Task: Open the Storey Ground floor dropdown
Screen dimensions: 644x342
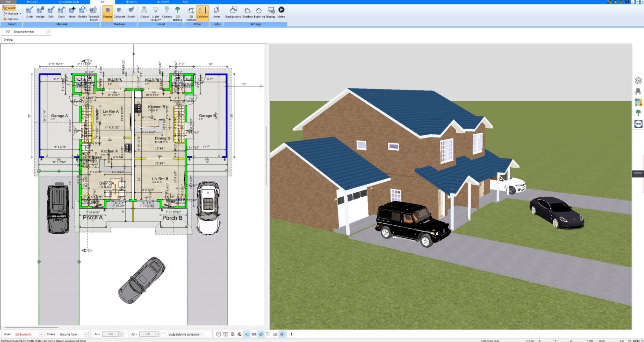Action: tap(86, 334)
